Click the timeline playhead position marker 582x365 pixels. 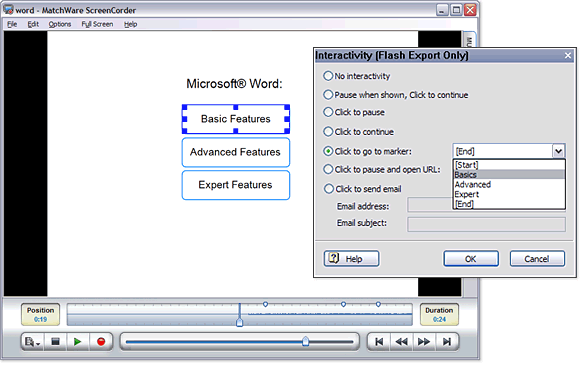pos(240,322)
